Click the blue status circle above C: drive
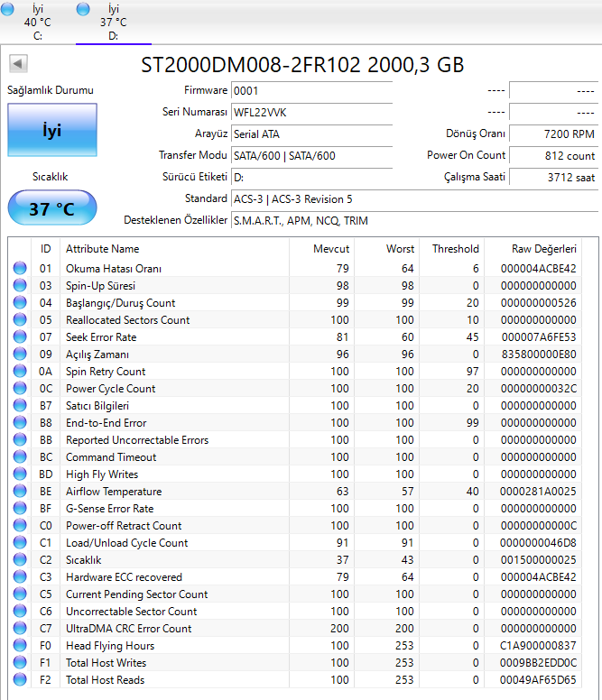This screenshot has width=602, height=700. point(7,9)
